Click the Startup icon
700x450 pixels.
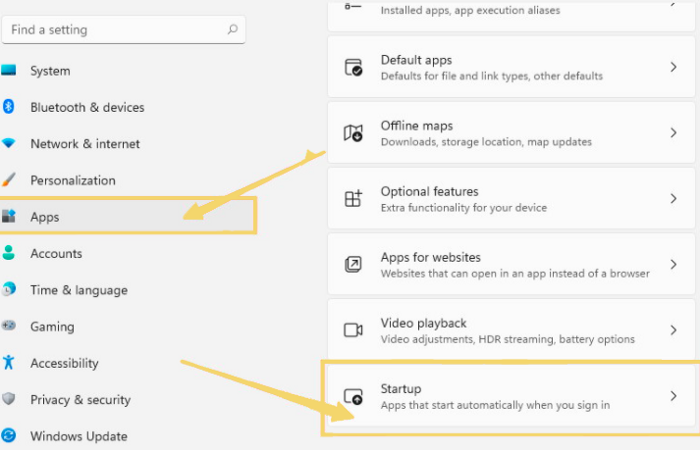pyautogui.click(x=353, y=396)
